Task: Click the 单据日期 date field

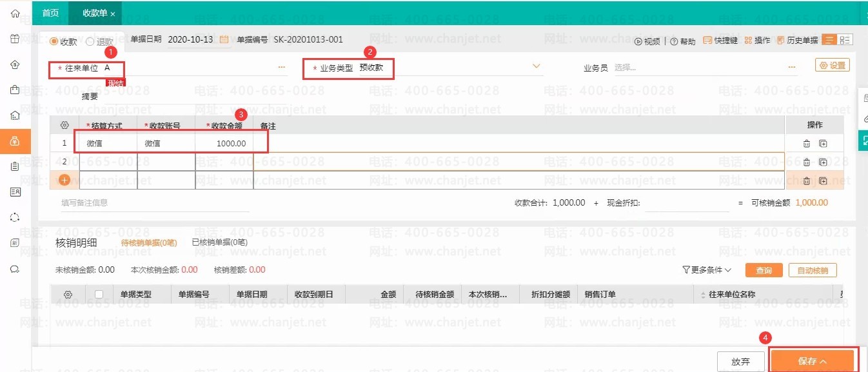Action: (x=199, y=40)
